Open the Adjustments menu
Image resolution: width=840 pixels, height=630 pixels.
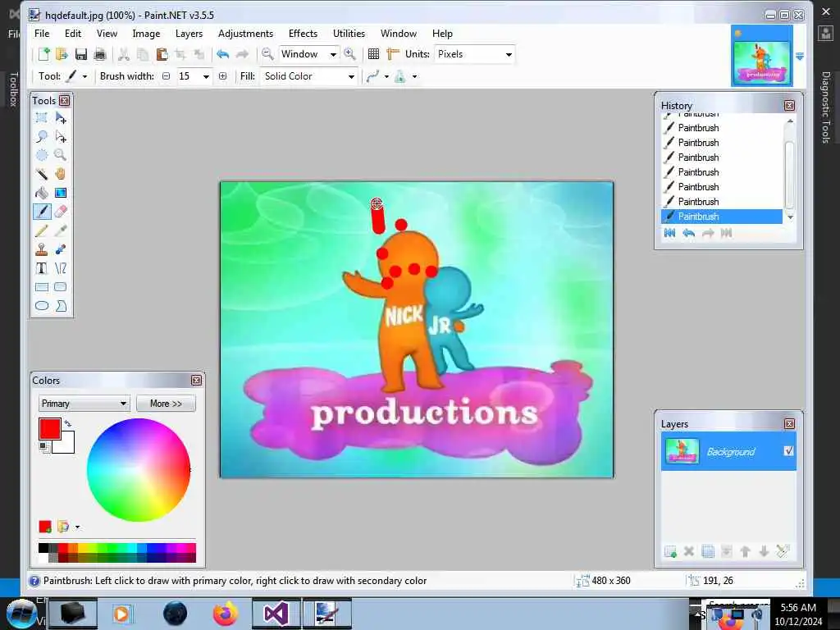coord(245,33)
